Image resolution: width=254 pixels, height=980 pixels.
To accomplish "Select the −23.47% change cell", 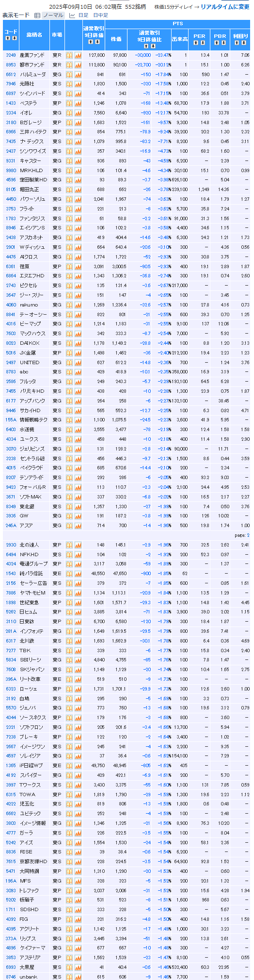I will [162, 55].
